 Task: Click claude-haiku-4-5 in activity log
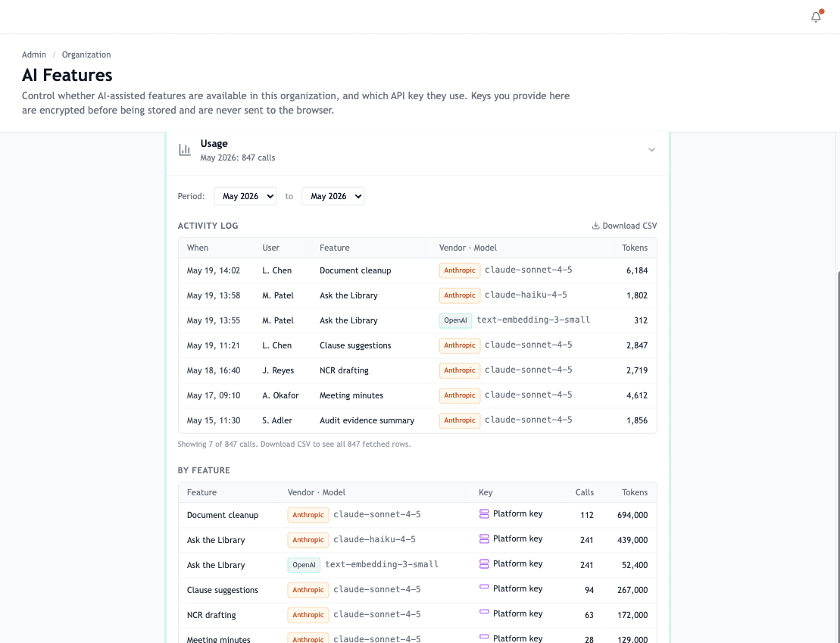tap(526, 295)
